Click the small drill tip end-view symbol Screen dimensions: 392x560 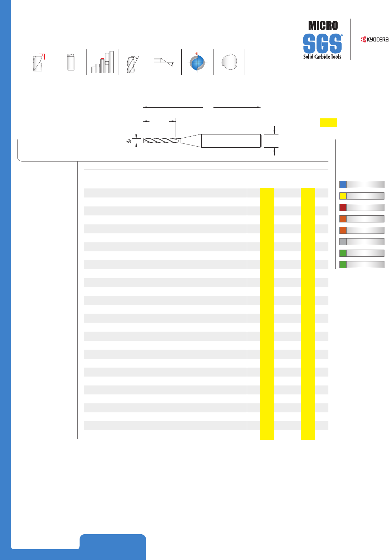point(128,141)
